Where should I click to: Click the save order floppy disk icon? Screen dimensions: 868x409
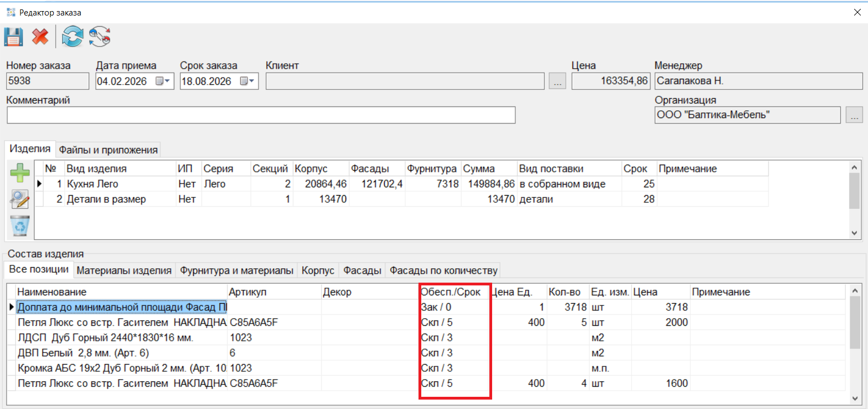(13, 37)
